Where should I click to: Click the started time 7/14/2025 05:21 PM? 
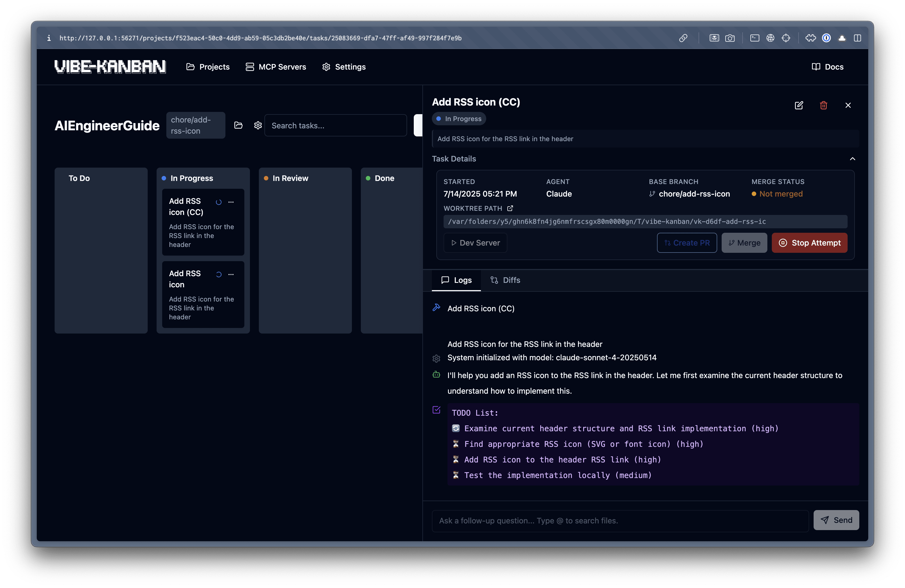click(x=480, y=194)
